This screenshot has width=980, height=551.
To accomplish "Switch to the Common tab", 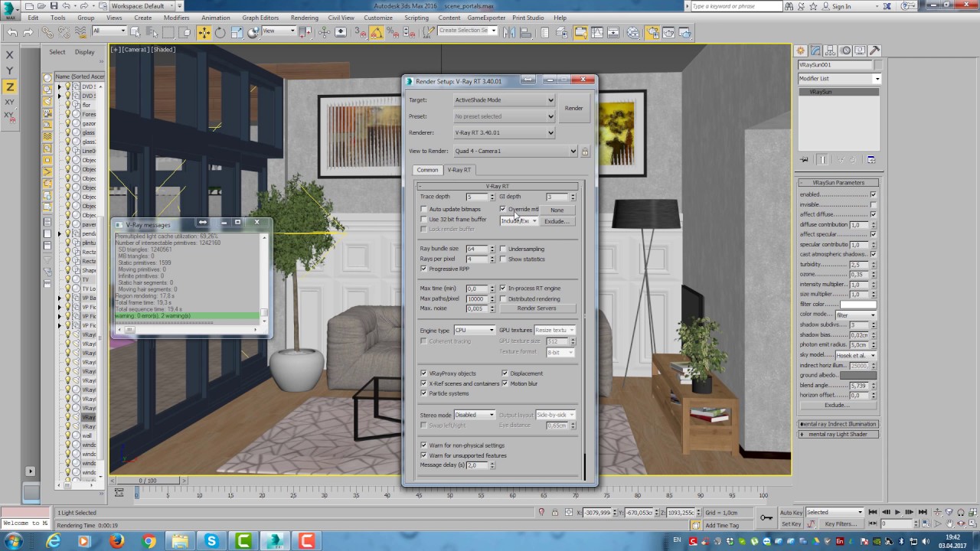I will tap(427, 170).
